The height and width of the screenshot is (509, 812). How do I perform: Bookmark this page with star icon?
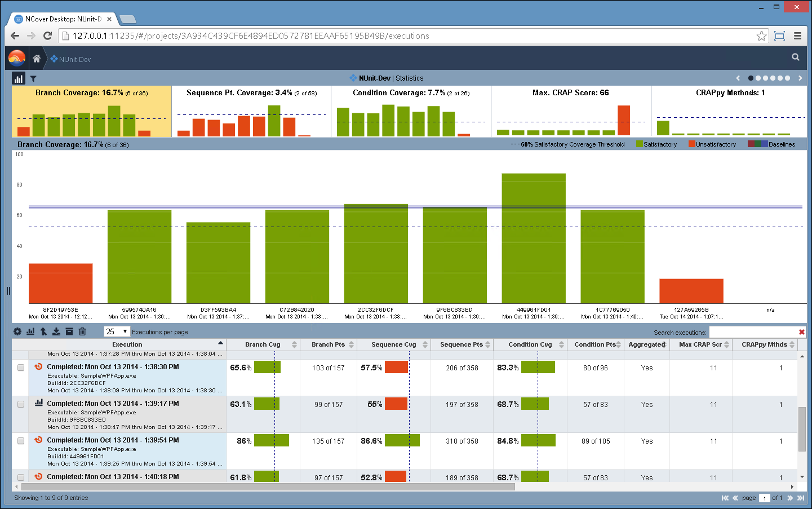762,36
